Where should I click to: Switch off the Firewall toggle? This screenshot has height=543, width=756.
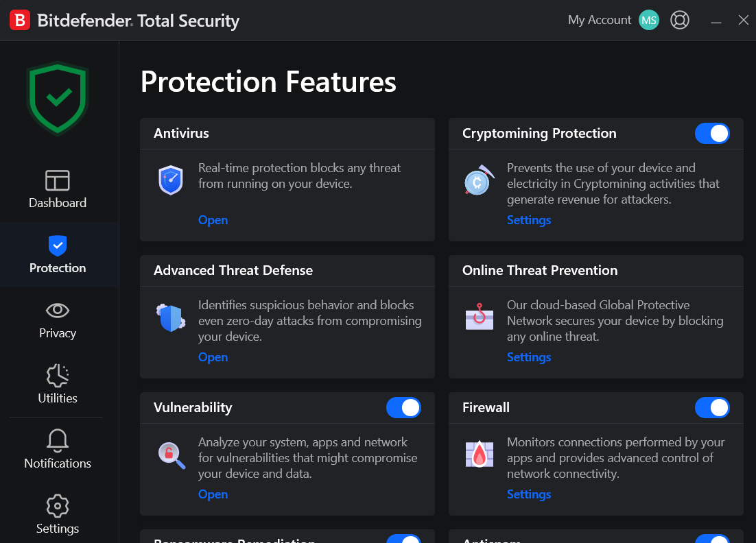(x=712, y=408)
